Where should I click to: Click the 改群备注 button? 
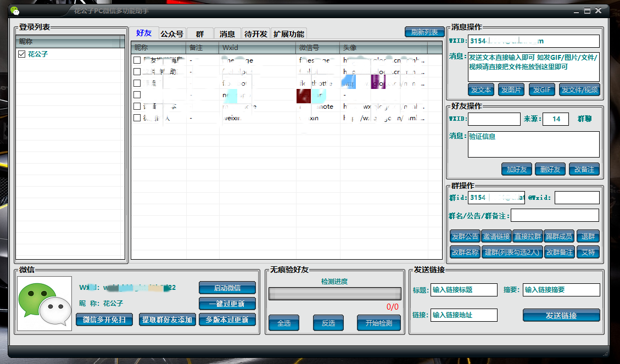(x=560, y=252)
